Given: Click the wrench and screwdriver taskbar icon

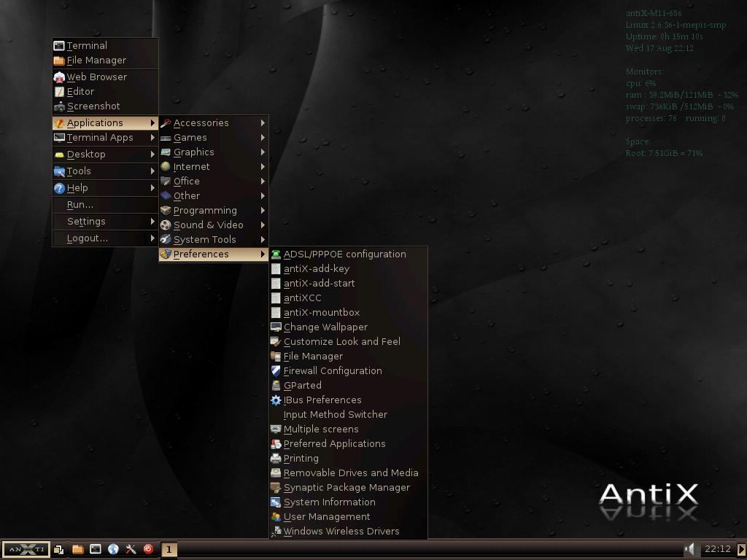Looking at the screenshot, I should [131, 550].
